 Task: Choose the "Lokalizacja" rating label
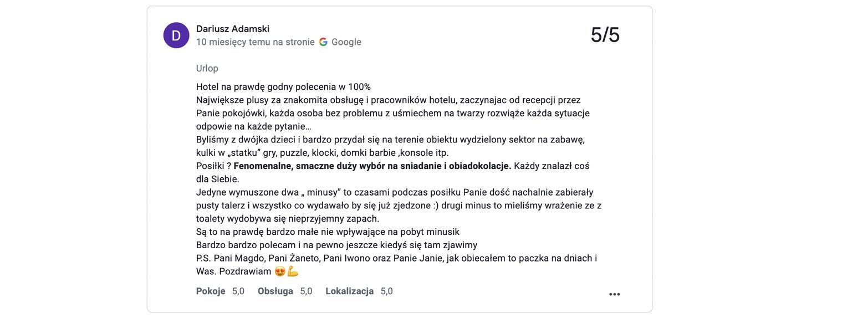coord(349,291)
